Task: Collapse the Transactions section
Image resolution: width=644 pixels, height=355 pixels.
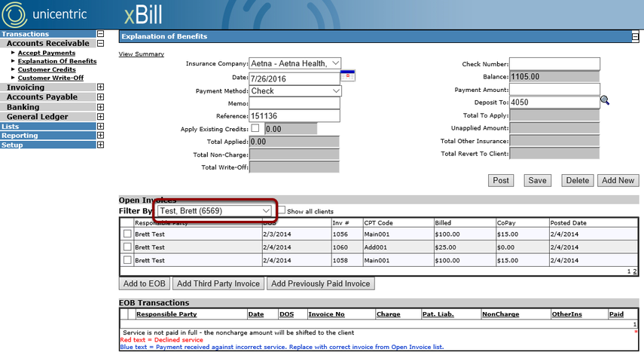Action: (x=100, y=34)
